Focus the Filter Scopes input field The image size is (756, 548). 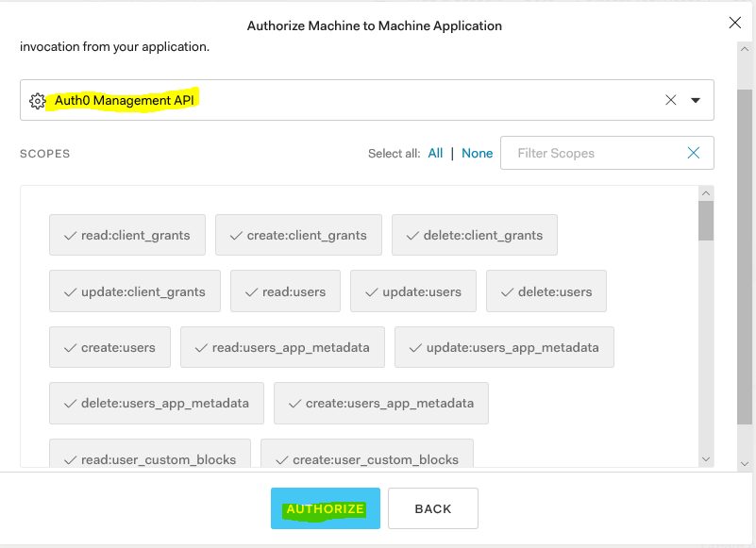pos(595,153)
